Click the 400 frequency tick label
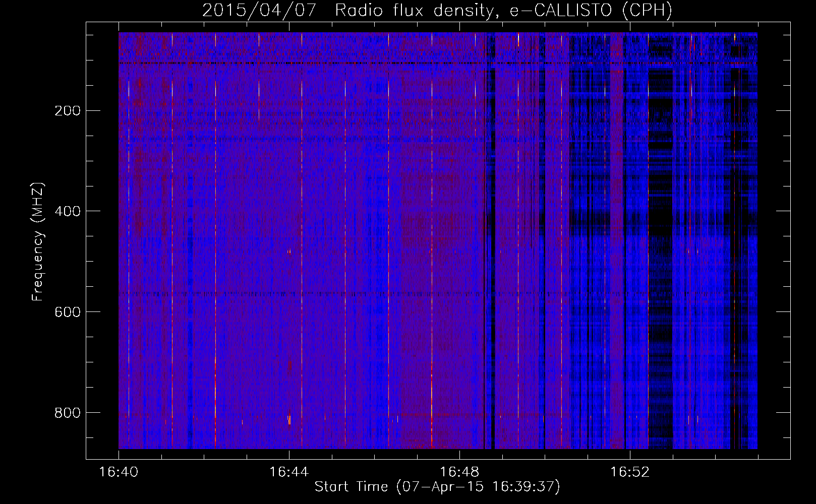816x504 pixels. click(x=68, y=211)
